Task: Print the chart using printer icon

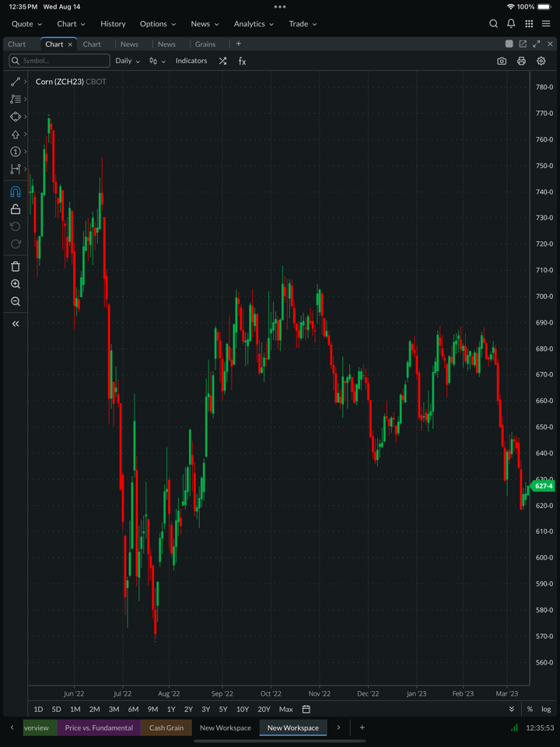Action: [x=521, y=61]
